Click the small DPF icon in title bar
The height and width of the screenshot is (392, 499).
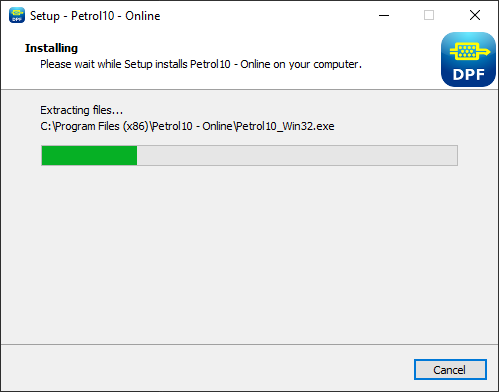coord(17,15)
